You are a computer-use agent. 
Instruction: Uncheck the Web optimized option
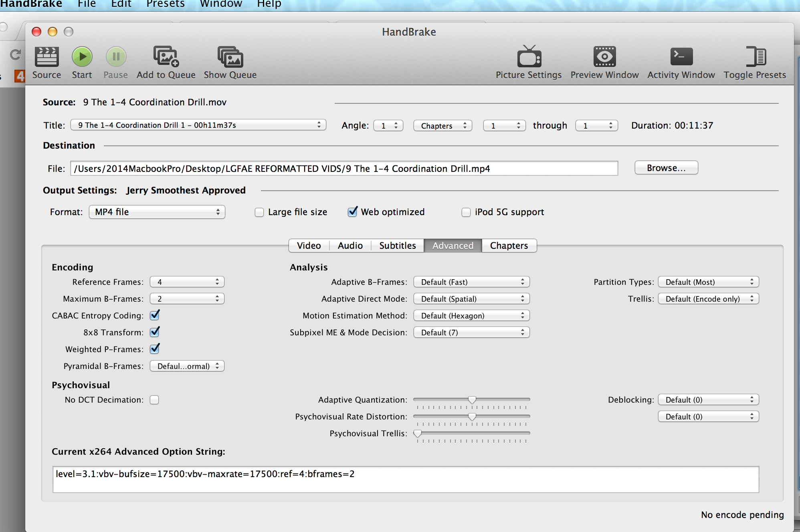pyautogui.click(x=352, y=212)
